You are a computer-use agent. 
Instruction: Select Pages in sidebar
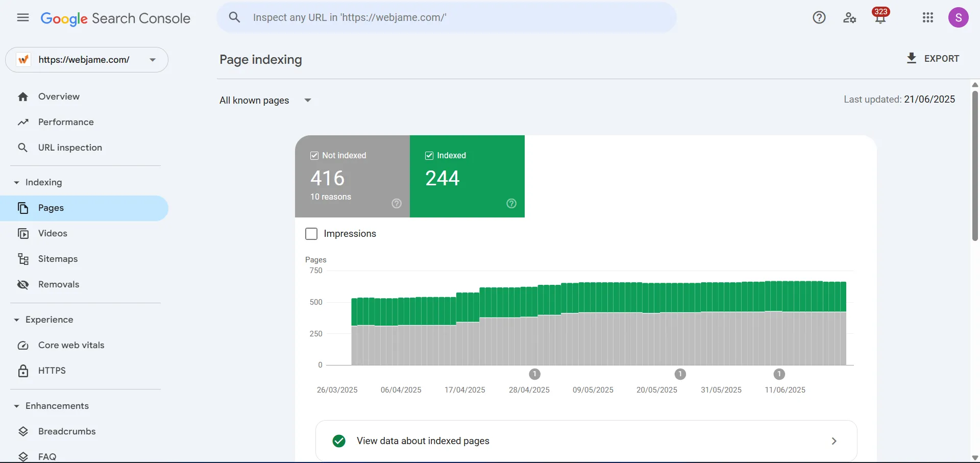coord(84,208)
